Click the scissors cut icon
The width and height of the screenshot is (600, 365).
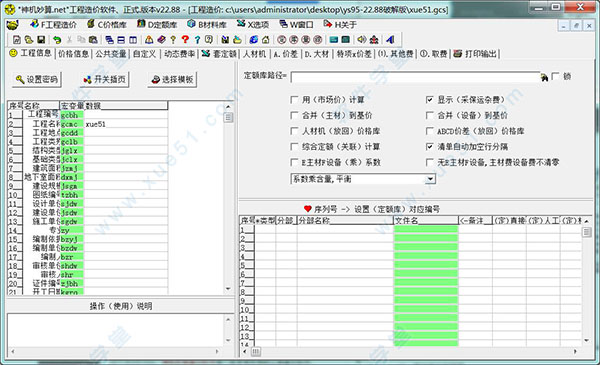(x=69, y=39)
